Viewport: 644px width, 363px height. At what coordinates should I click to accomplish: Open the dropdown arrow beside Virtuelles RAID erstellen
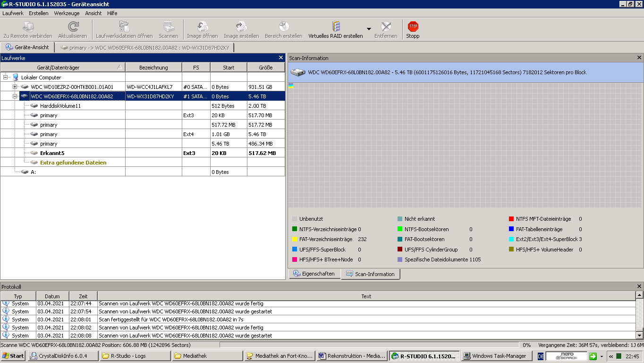pos(369,29)
